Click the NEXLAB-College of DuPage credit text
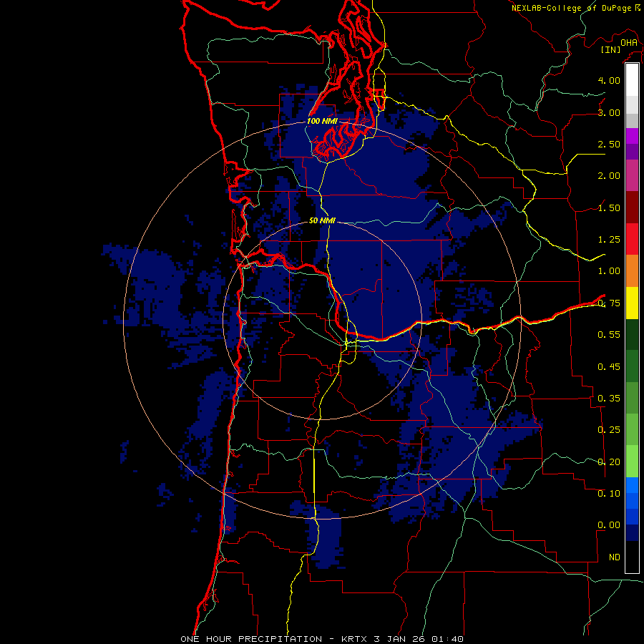The image size is (644, 644). point(572,8)
